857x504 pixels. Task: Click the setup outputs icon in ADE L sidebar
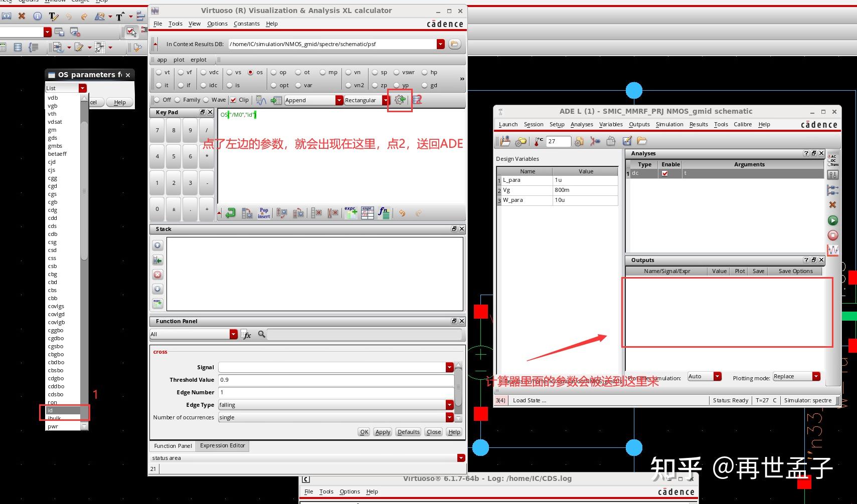[x=832, y=190]
